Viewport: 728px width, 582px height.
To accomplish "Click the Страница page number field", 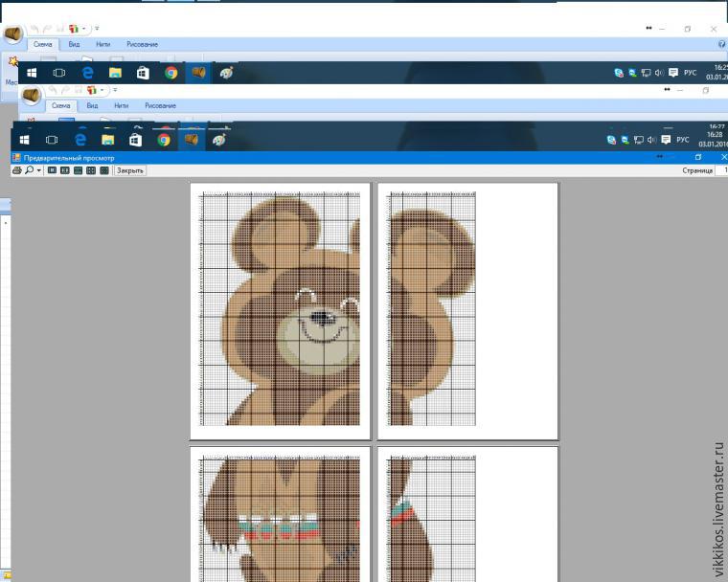I will (x=722, y=170).
